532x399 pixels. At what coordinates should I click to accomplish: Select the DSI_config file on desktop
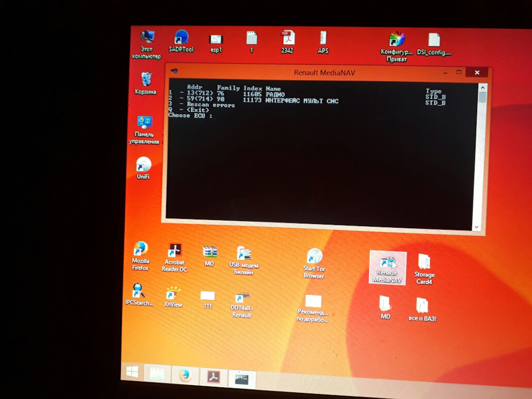(434, 42)
